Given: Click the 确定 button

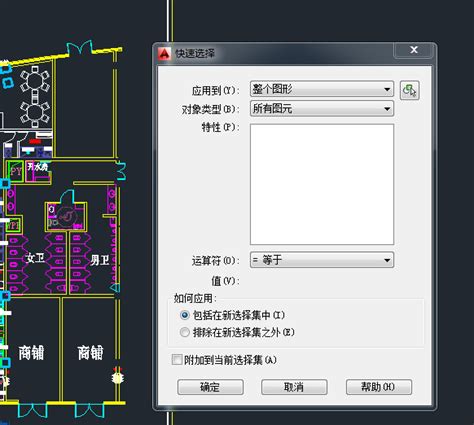Looking at the screenshot, I should (x=210, y=387).
